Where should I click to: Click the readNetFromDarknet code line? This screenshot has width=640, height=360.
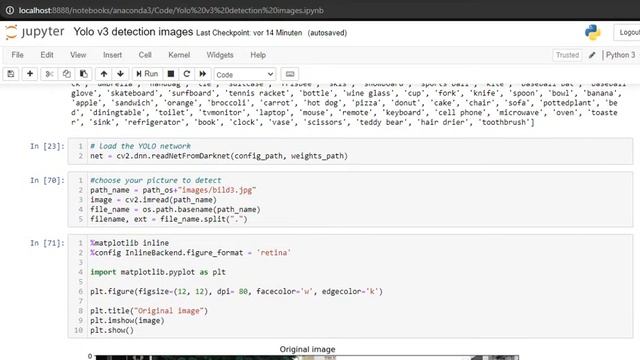[219, 156]
